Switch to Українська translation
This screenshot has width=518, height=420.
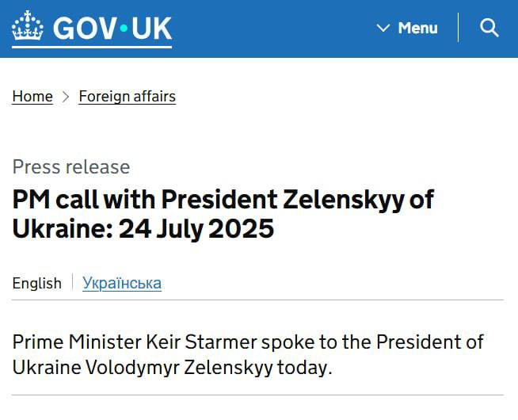coord(122,283)
